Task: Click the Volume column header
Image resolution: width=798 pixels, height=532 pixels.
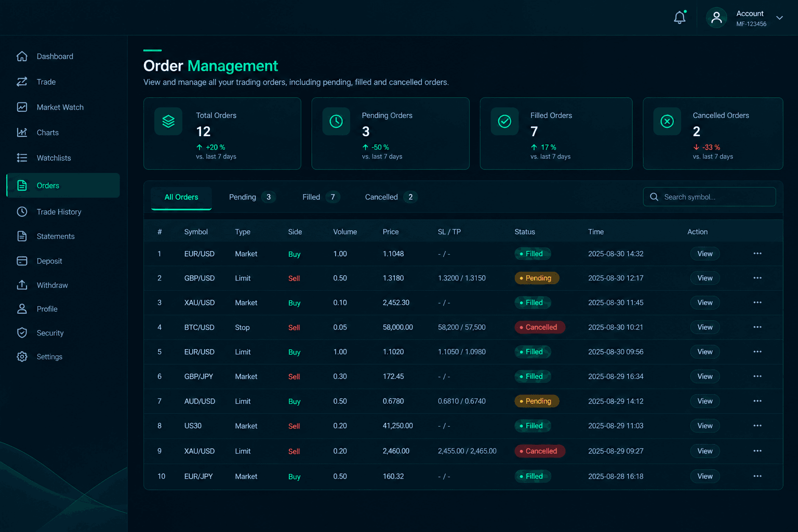Action: 345,232
